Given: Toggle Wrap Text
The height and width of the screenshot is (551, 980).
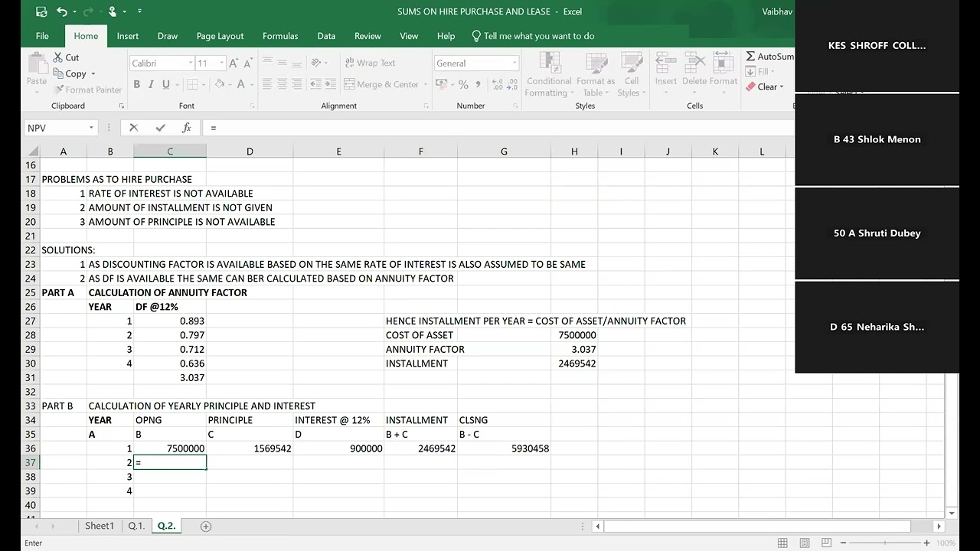Looking at the screenshot, I should coord(371,63).
